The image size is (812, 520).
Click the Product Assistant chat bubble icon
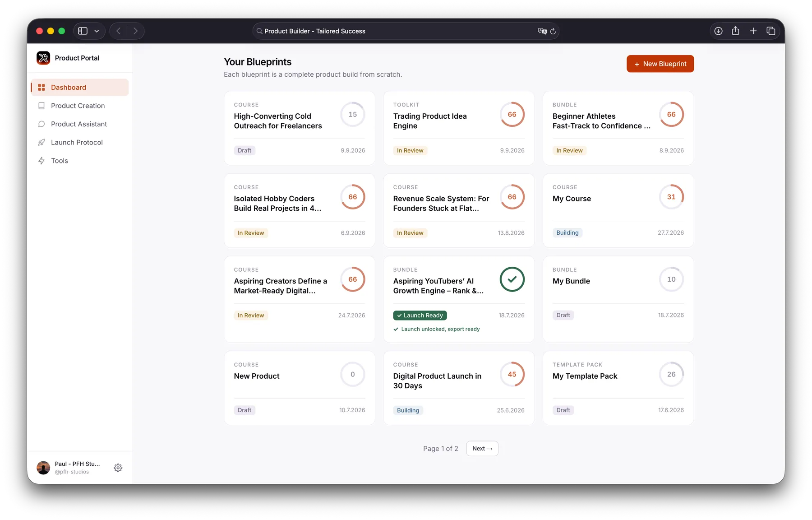click(42, 124)
